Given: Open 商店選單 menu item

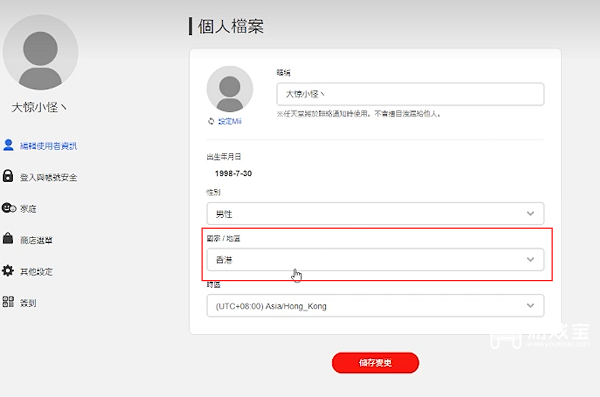Looking at the screenshot, I should point(36,240).
